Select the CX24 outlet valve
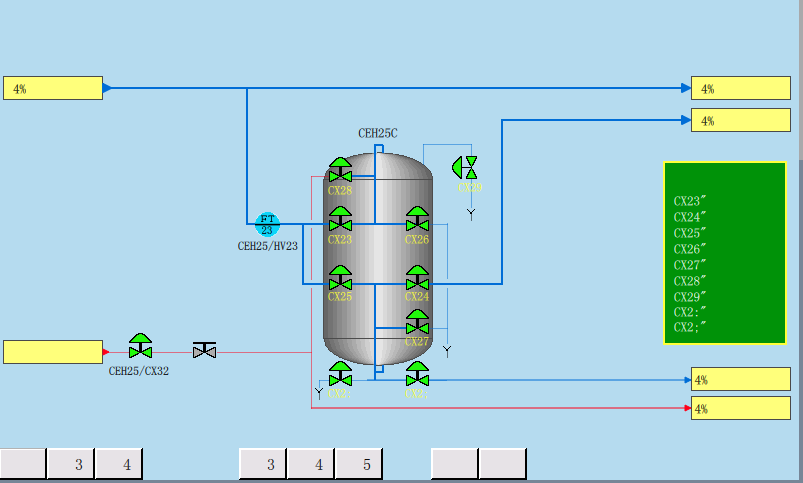803x483 pixels. 417,278
